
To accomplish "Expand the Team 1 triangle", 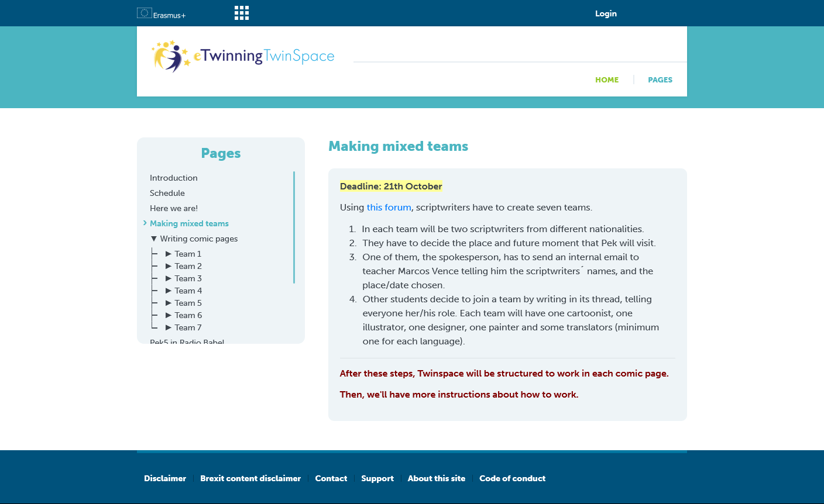I will [x=169, y=254].
